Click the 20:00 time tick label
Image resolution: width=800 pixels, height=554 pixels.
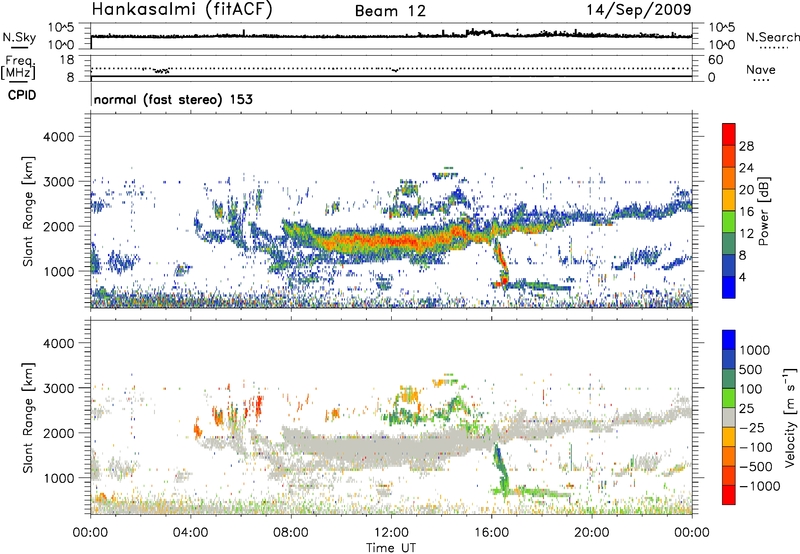591,533
